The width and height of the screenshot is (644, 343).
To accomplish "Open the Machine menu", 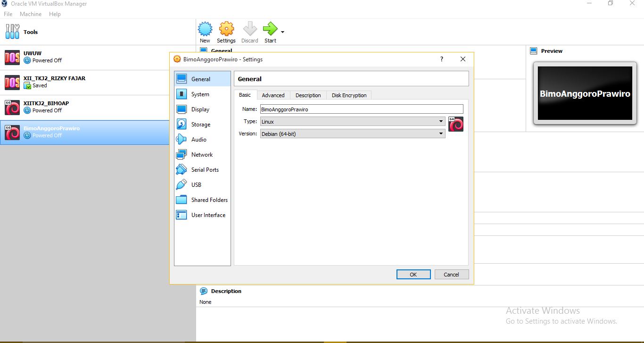I will pyautogui.click(x=31, y=14).
